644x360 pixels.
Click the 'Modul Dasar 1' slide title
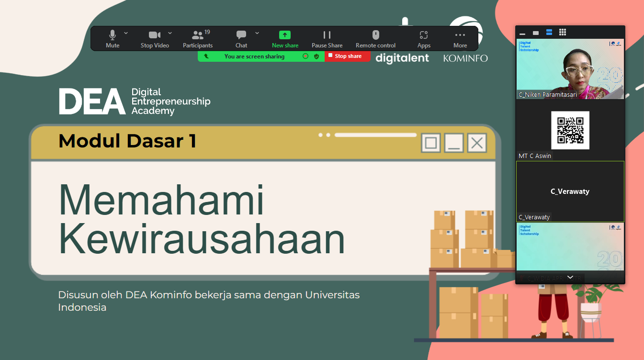[127, 141]
